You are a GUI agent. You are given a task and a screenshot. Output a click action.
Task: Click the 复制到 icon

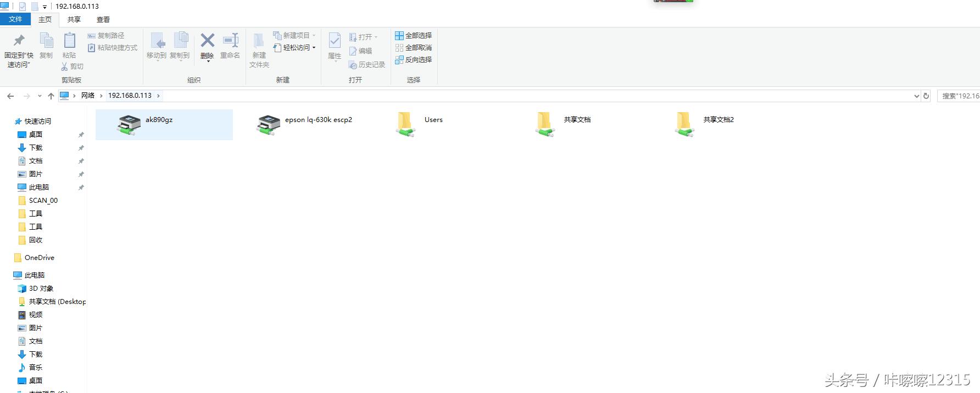(x=180, y=41)
